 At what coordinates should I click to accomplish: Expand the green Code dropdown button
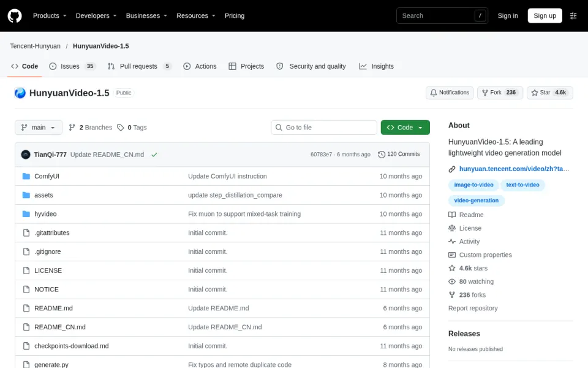point(405,128)
